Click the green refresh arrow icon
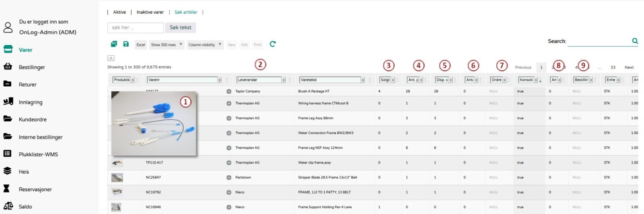Image resolution: width=644 pixels, height=214 pixels. click(272, 44)
